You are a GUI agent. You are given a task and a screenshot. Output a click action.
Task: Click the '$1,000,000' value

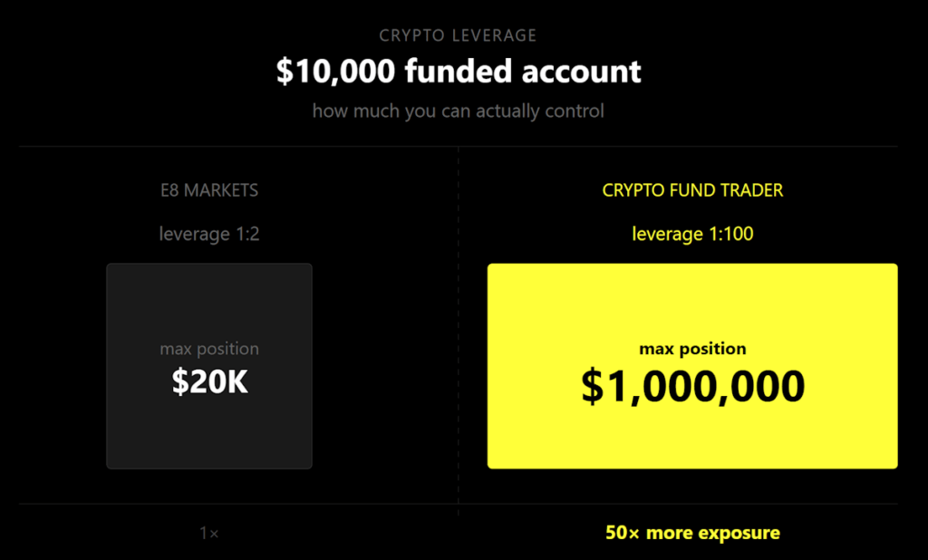tap(692, 387)
